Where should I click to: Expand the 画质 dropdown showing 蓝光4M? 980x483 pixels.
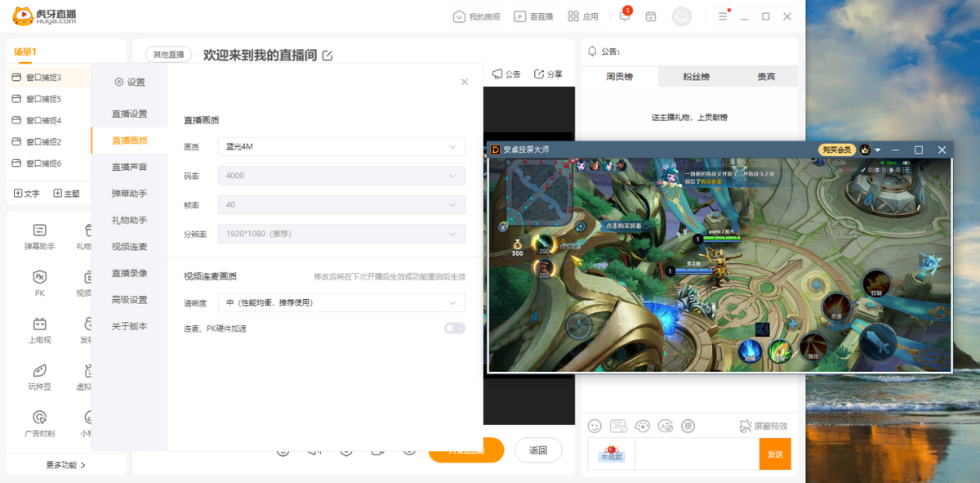click(x=341, y=147)
